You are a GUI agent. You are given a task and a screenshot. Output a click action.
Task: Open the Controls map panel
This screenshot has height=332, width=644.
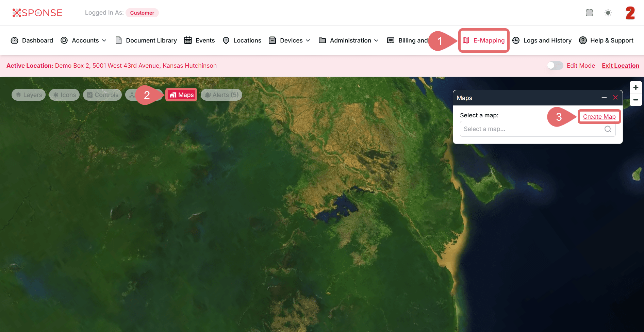pos(102,95)
